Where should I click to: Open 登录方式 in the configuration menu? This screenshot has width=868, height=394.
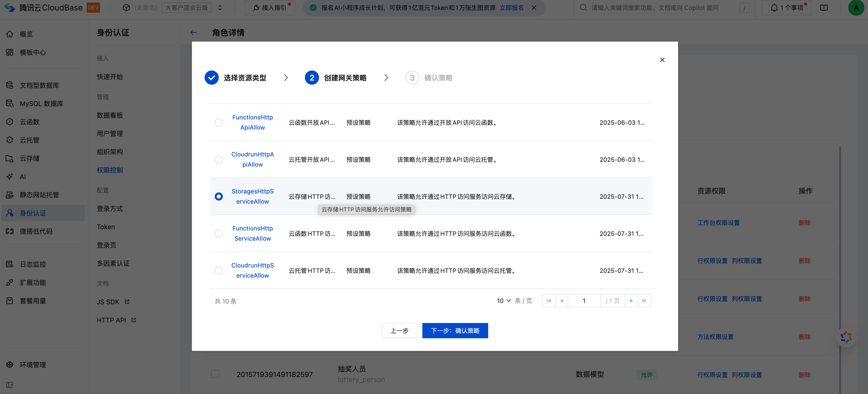tap(110, 209)
